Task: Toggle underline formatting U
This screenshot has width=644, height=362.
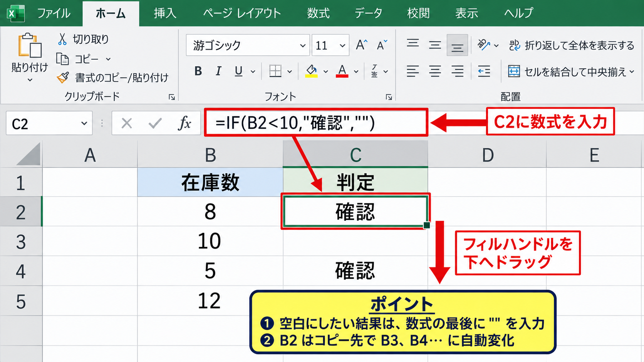Action: [x=238, y=71]
